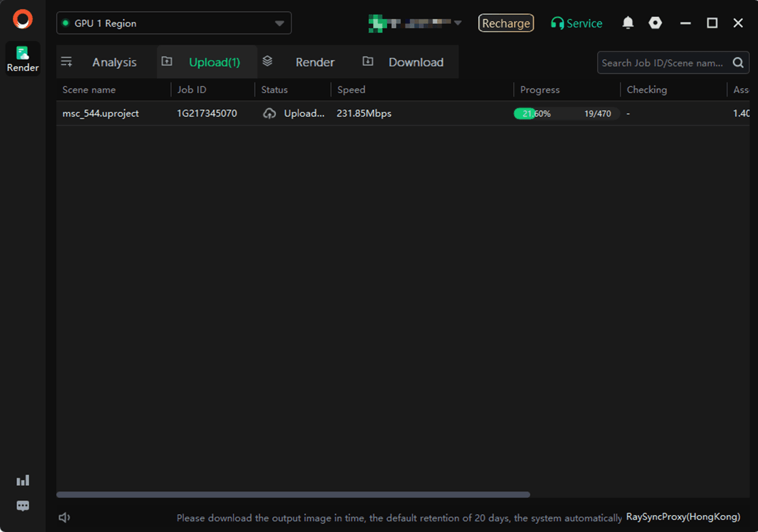Click the Search Job ID input field

tap(662, 63)
